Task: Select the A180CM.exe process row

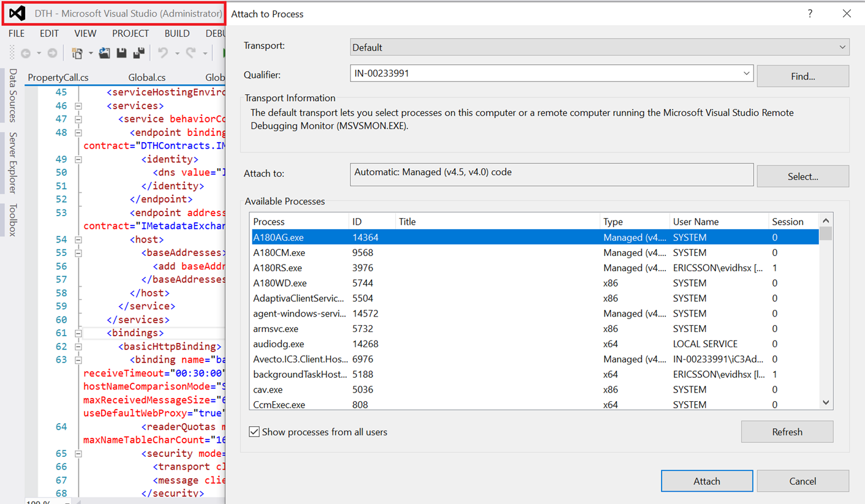Action: 535,253
